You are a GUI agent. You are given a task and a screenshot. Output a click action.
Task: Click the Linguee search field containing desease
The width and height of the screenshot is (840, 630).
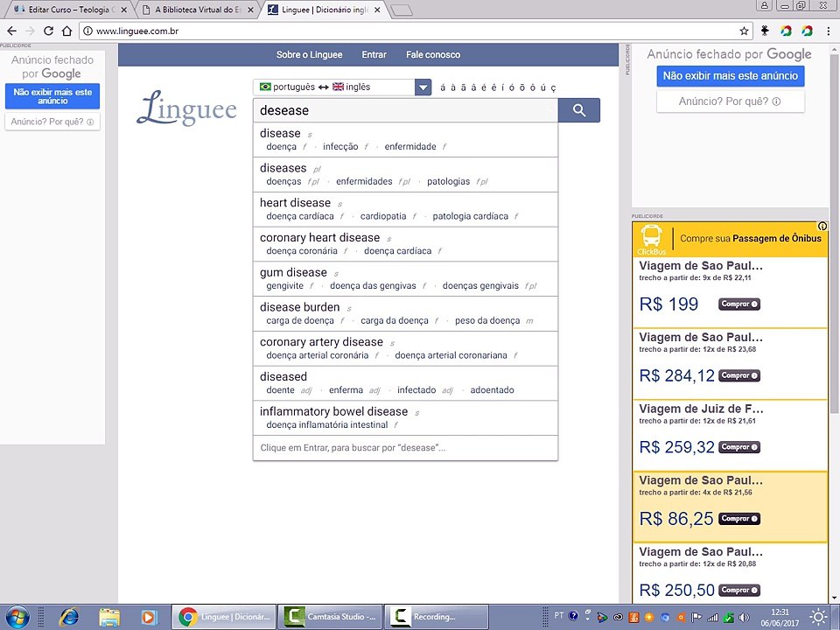[x=405, y=110]
